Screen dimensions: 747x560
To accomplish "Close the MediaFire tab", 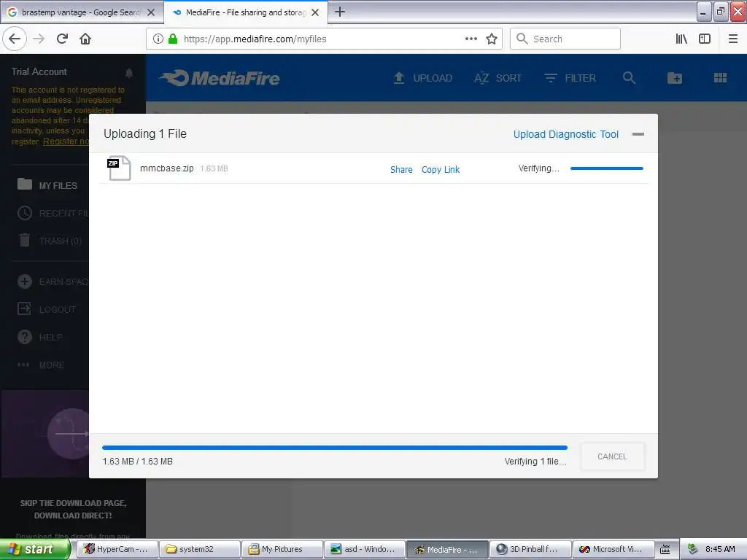I will (315, 12).
